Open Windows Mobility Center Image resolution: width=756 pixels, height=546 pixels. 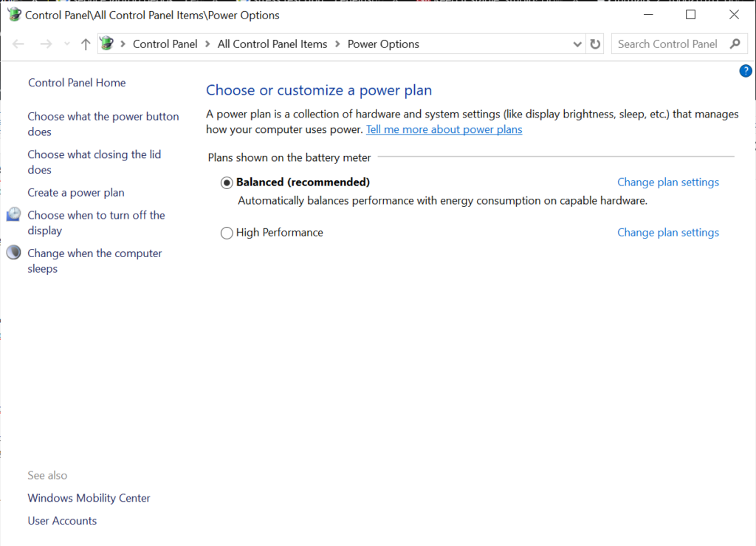point(88,498)
